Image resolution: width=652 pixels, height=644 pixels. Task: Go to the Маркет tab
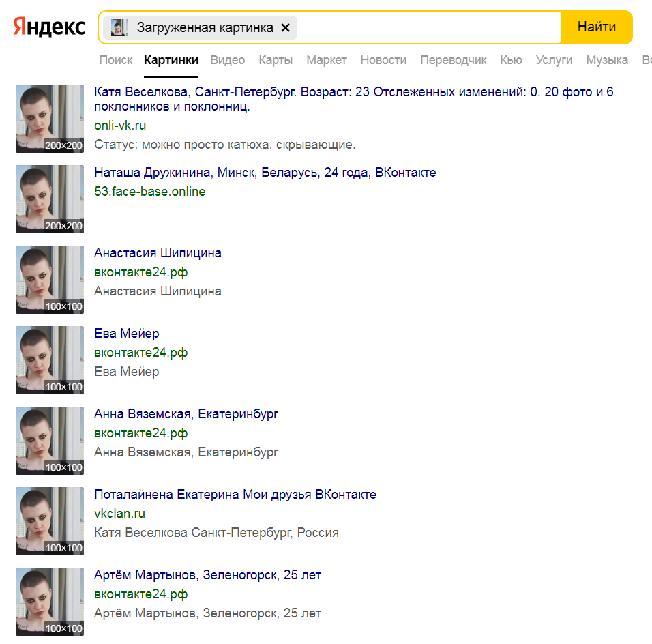[327, 60]
